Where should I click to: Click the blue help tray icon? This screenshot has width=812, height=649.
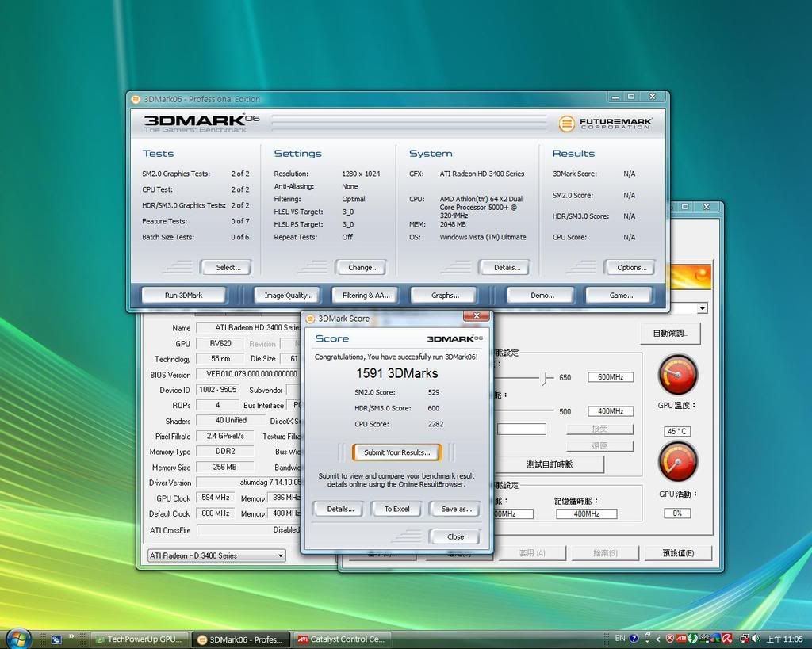[x=634, y=639]
